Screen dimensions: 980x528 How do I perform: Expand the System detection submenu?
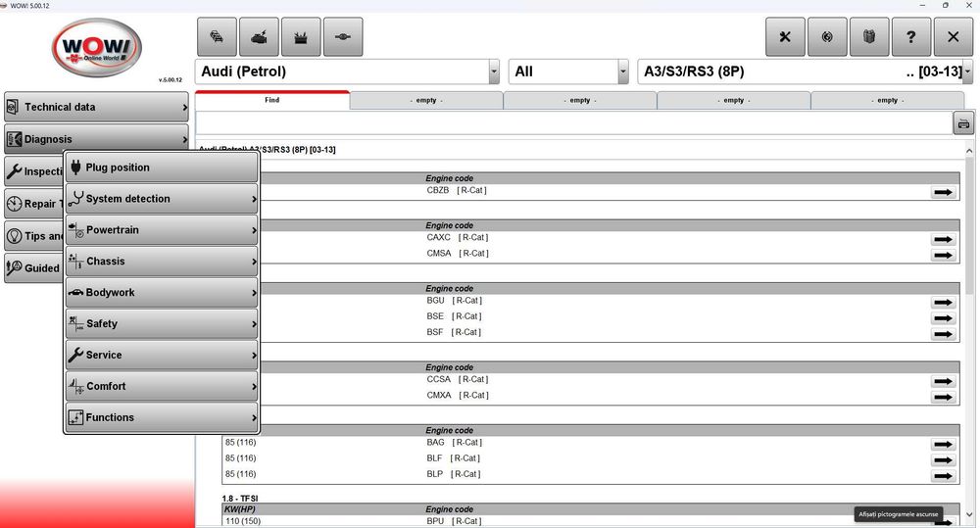tap(162, 199)
